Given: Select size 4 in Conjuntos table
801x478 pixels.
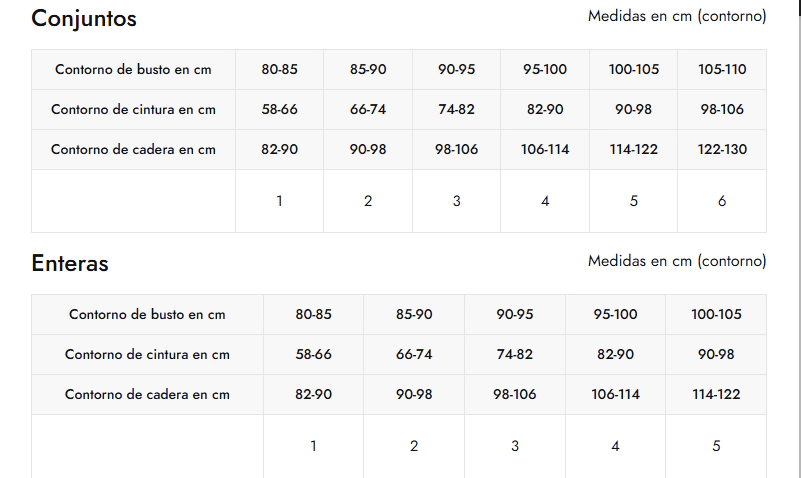Looking at the screenshot, I should click(545, 201).
